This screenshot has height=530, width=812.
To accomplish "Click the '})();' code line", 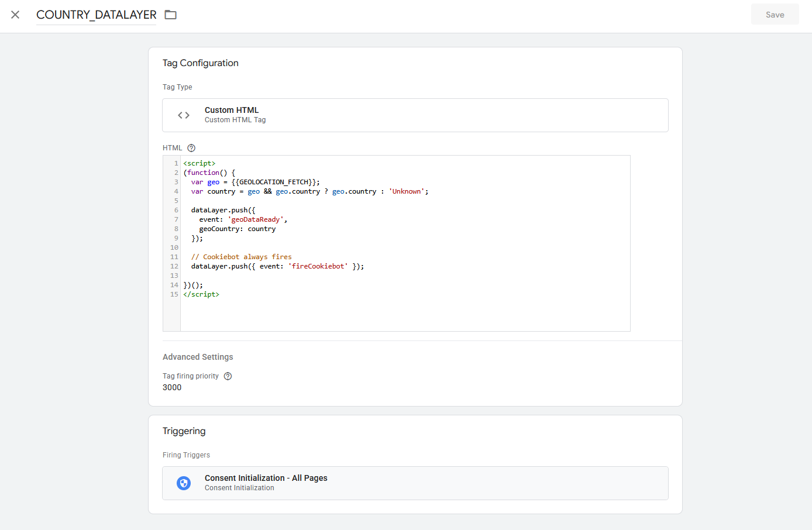I will tap(193, 285).
